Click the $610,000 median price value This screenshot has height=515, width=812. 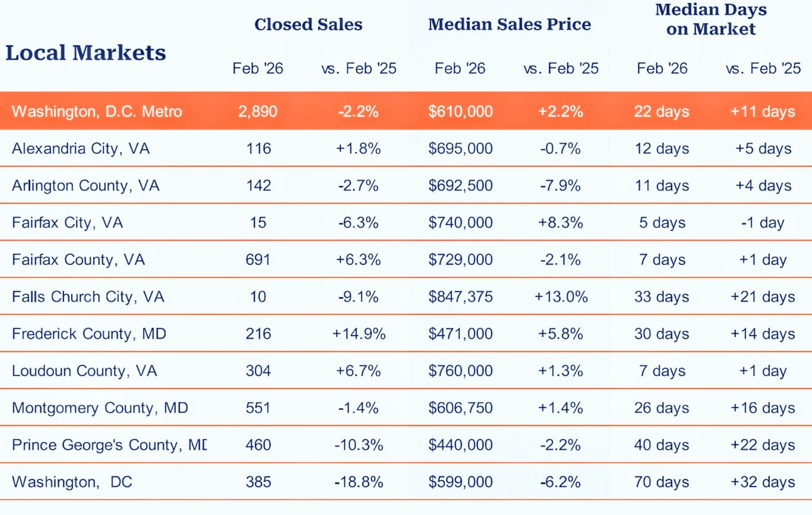460,111
